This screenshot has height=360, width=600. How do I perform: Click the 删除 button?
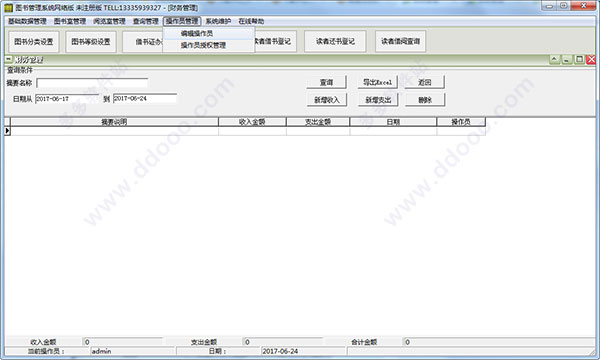(x=425, y=100)
